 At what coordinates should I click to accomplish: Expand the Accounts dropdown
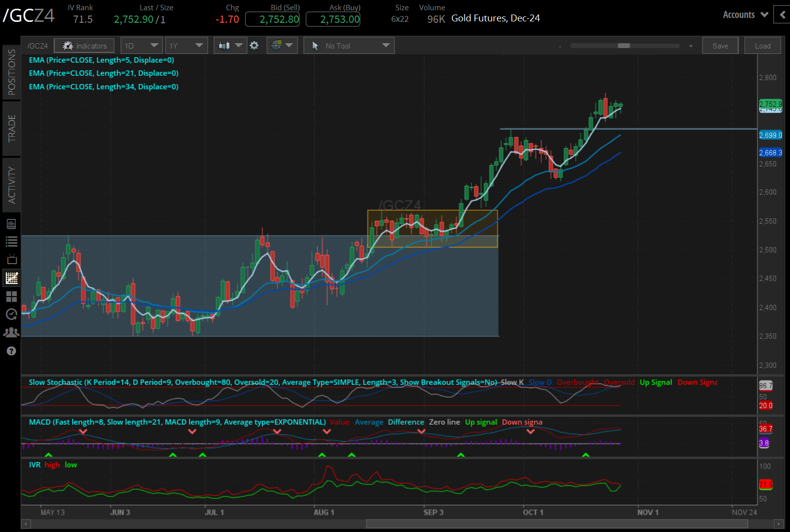(745, 15)
